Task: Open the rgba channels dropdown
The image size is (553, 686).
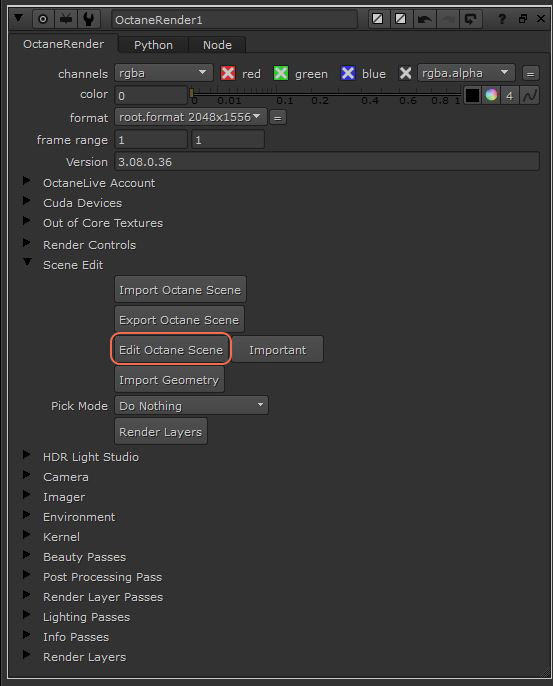Action: point(164,73)
